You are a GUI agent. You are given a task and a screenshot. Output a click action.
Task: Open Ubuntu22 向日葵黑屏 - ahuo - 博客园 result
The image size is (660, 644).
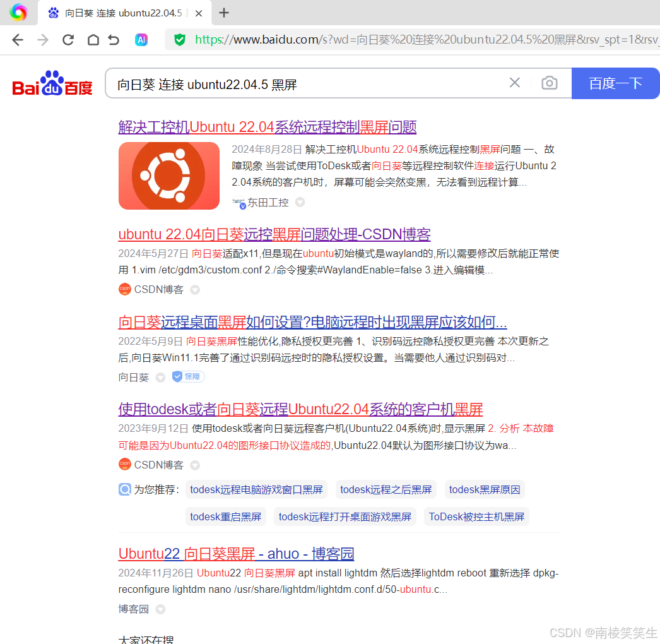click(236, 554)
